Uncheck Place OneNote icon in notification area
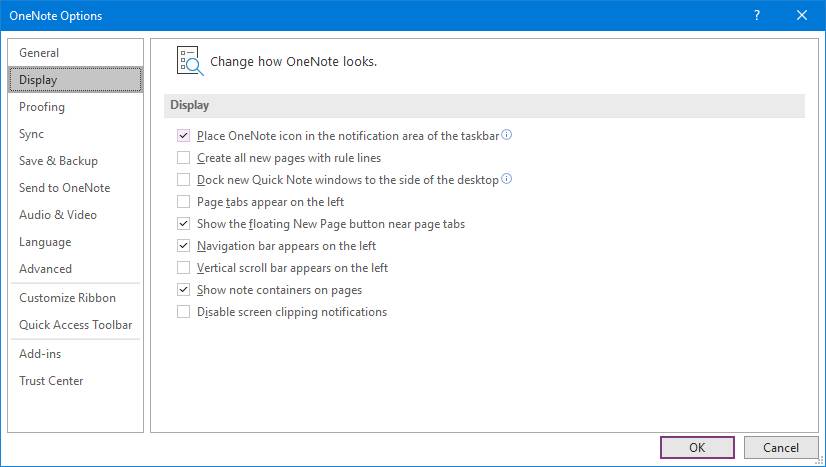Image resolution: width=826 pixels, height=467 pixels. 183,136
